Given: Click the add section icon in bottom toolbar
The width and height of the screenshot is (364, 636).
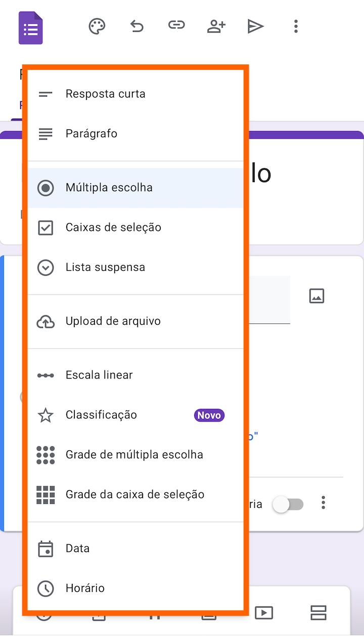Looking at the screenshot, I should (x=318, y=613).
